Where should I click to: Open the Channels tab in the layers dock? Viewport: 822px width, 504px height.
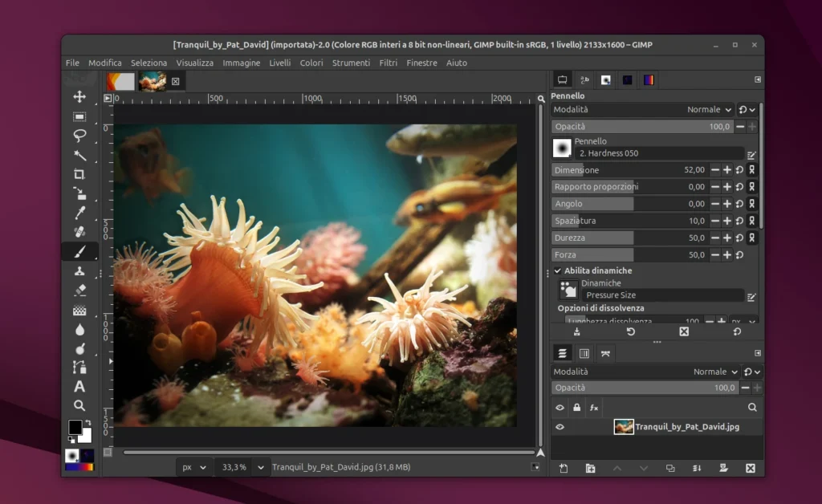pos(584,353)
